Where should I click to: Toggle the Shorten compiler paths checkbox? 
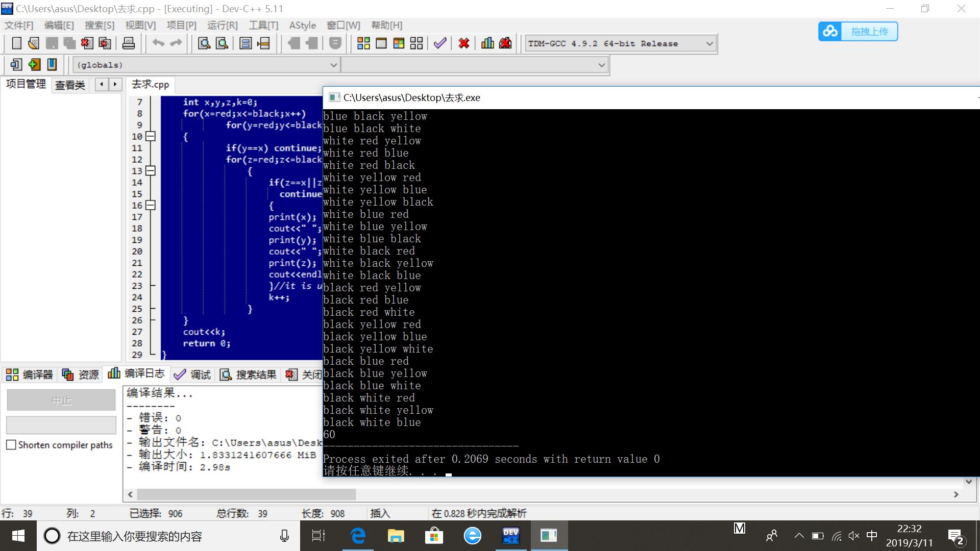pos(11,445)
